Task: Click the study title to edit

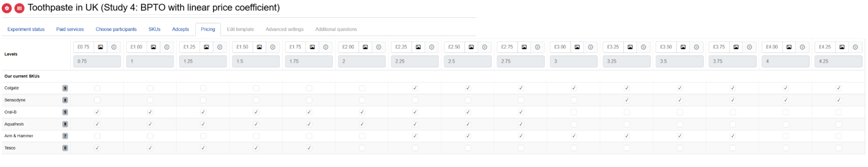Action: point(154,8)
